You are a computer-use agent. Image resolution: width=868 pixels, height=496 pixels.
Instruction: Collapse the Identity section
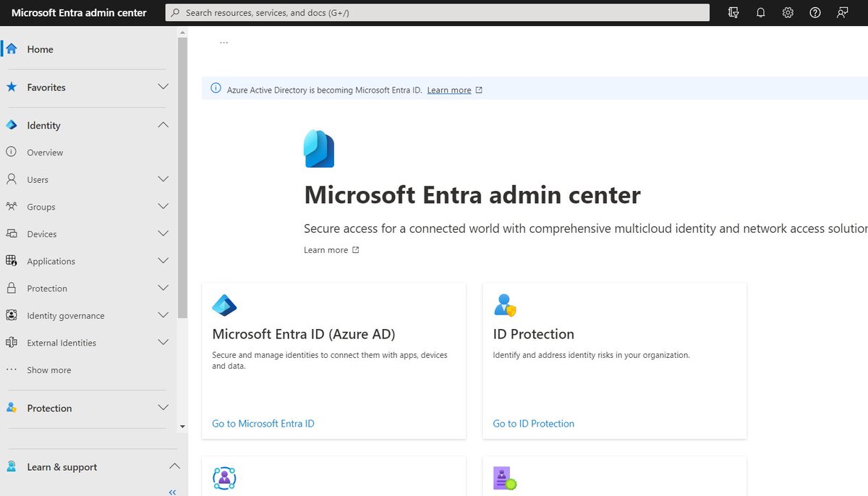(x=163, y=124)
